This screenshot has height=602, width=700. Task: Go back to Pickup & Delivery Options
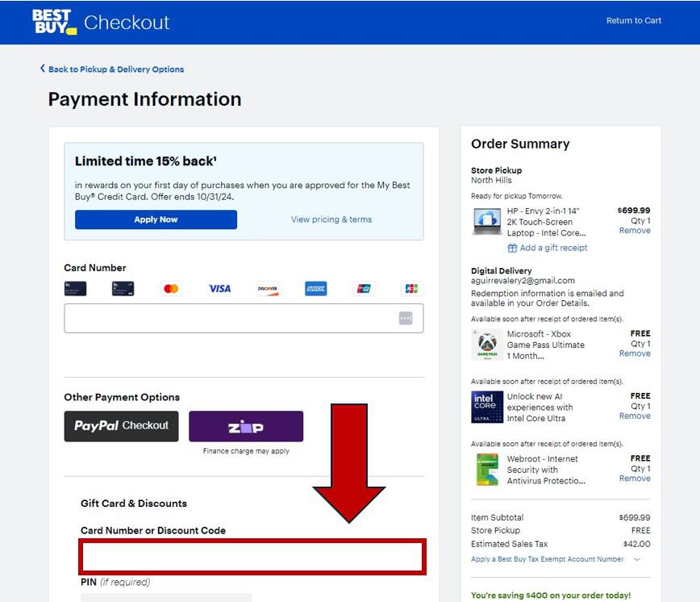[x=112, y=69]
